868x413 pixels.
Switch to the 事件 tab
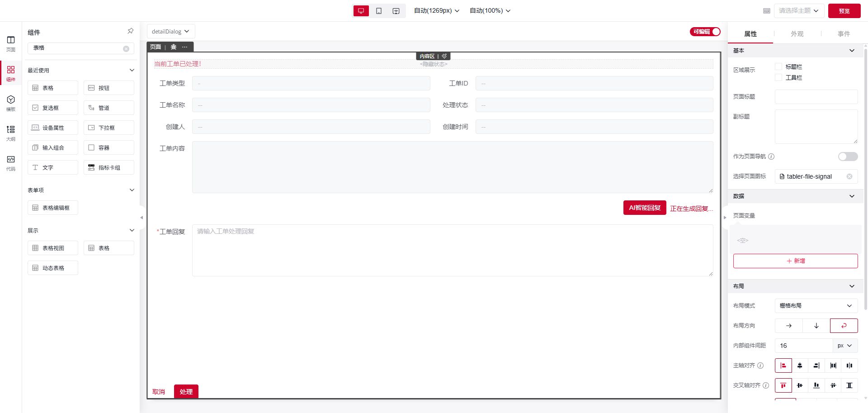point(844,34)
